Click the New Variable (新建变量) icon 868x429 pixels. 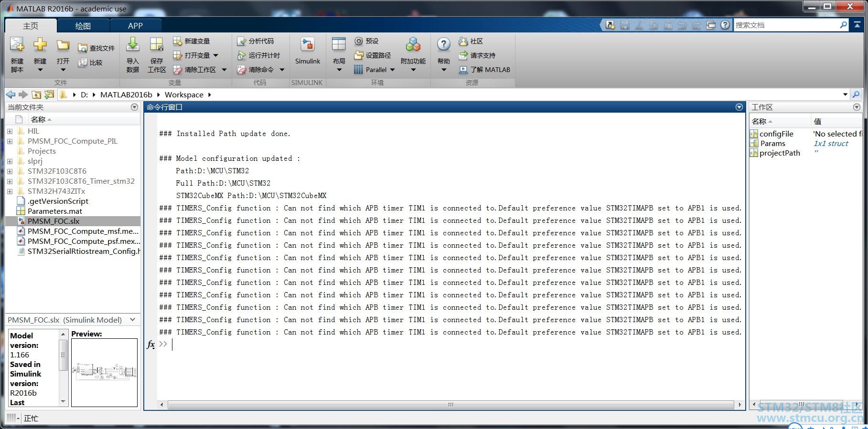click(x=178, y=41)
